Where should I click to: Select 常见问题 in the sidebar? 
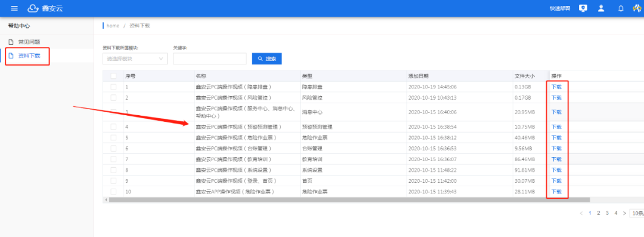[29, 42]
